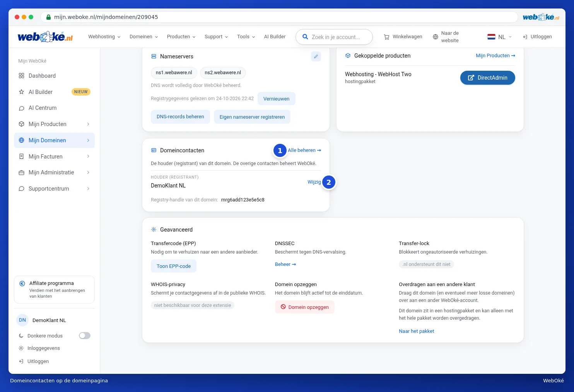Click the AI Builder star icon in sidebar

22,92
